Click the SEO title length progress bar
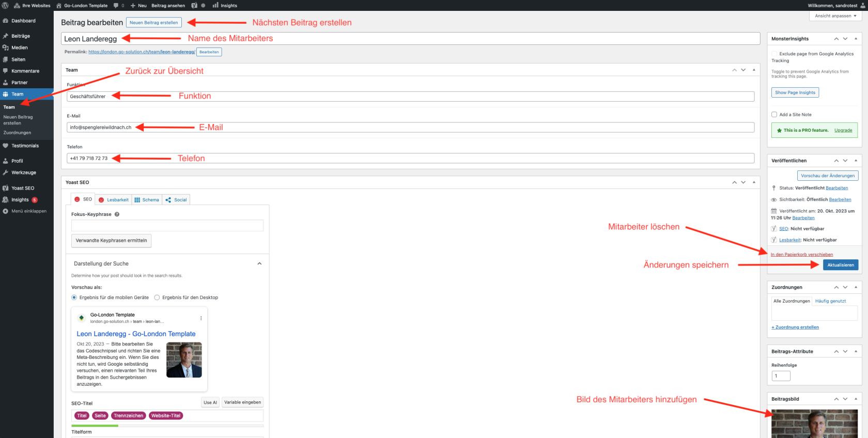This screenshot has height=438, width=868. [x=167, y=426]
